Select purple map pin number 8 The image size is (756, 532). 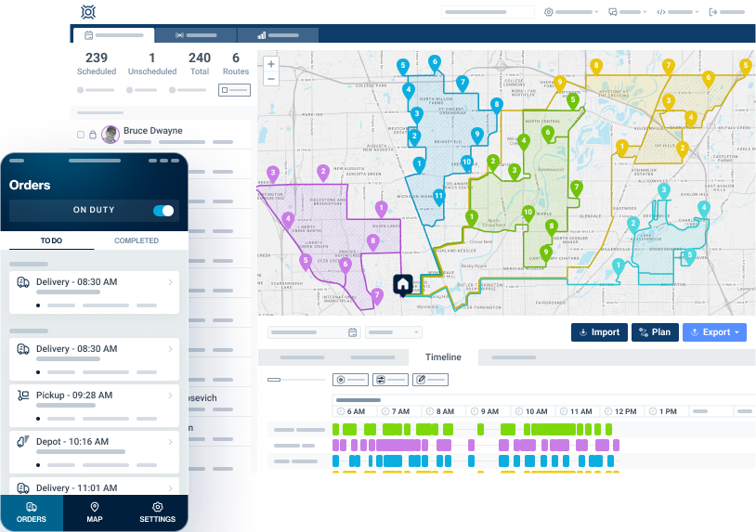pyautogui.click(x=372, y=242)
